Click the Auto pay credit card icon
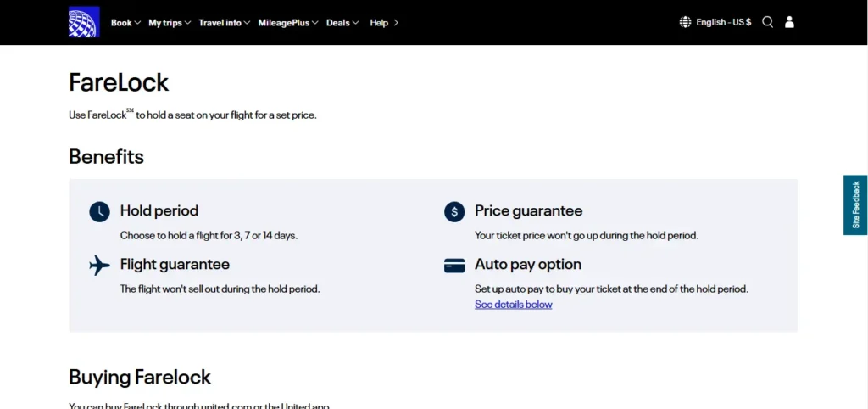This screenshot has width=868, height=409. click(454, 266)
